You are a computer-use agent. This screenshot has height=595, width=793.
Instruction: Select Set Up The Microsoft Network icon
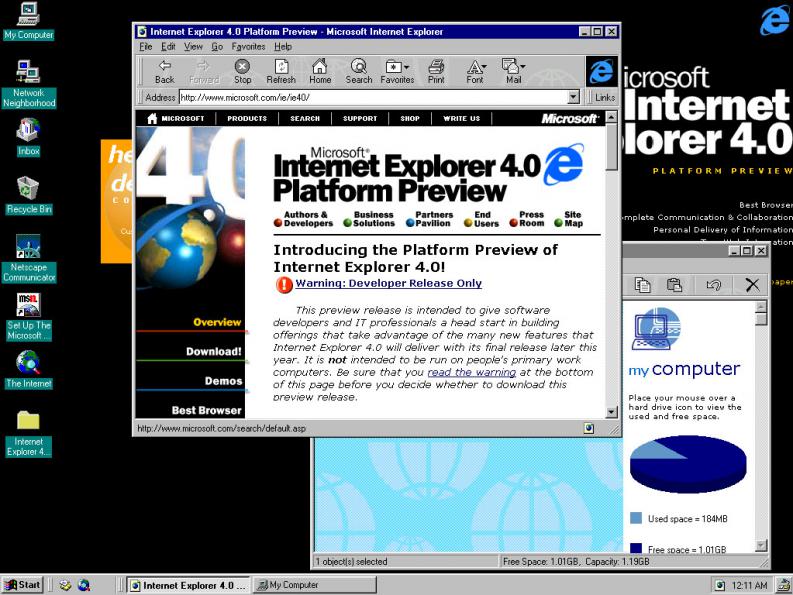click(x=28, y=317)
